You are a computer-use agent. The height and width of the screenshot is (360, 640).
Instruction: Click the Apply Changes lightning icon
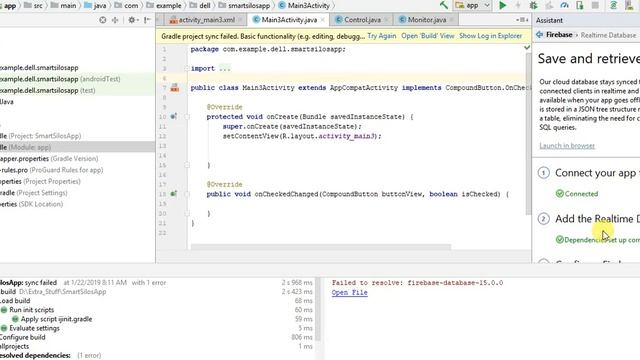pyautogui.click(x=518, y=5)
